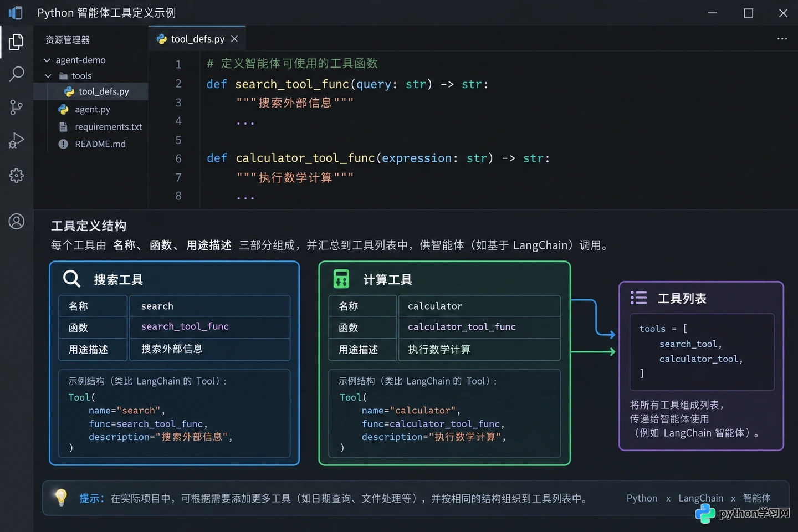Click the calculator icon in 计算工具 card
This screenshot has width=798, height=532.
[x=341, y=279]
